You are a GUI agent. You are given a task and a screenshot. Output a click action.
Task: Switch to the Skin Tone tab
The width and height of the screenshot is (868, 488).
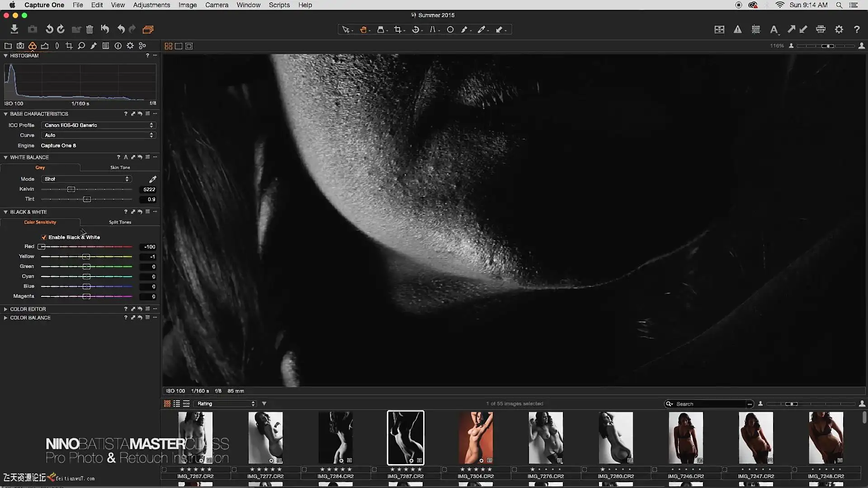120,168
